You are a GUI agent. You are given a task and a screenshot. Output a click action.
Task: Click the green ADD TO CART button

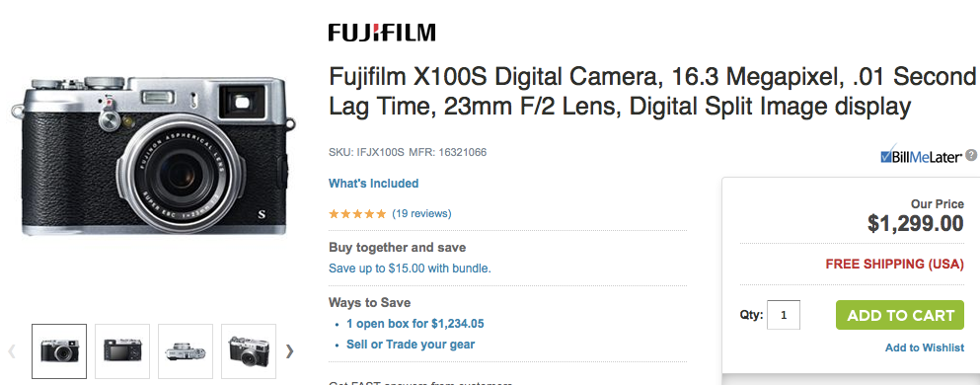coord(900,315)
